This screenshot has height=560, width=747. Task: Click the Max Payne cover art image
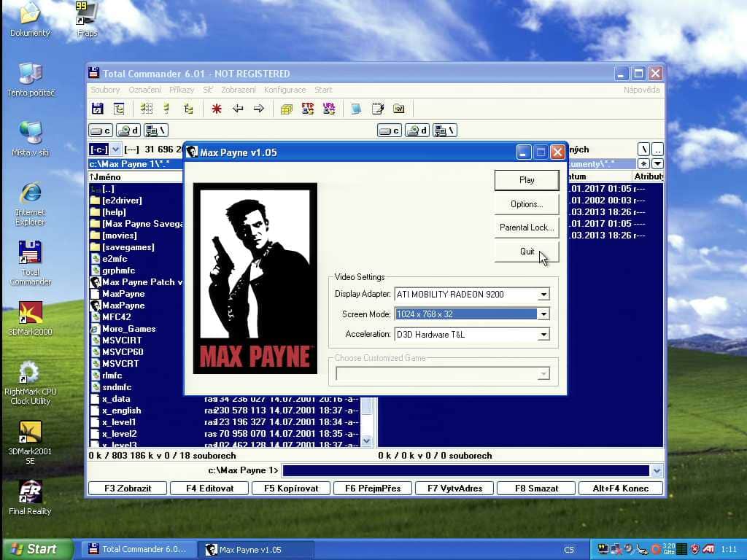click(x=255, y=279)
